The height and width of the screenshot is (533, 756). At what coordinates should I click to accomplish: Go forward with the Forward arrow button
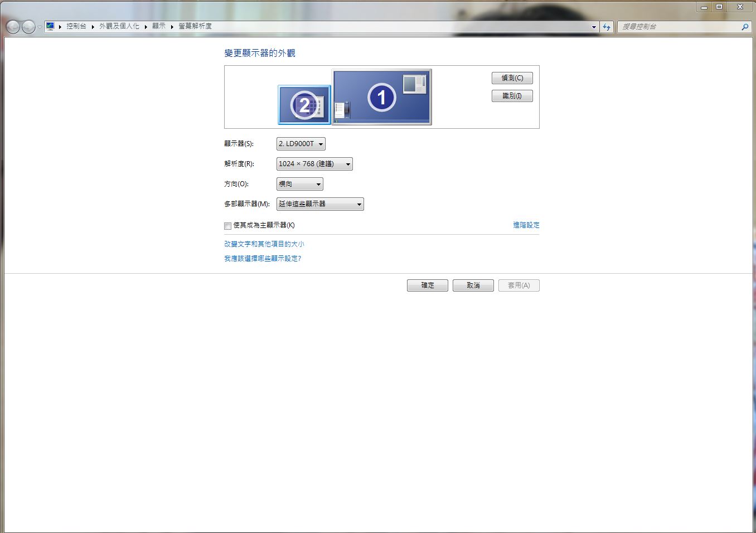pyautogui.click(x=28, y=27)
